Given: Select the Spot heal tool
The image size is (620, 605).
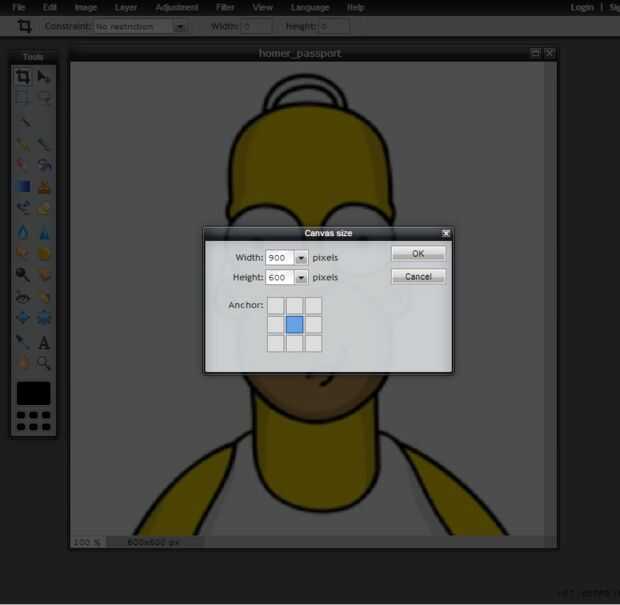Looking at the screenshot, I should (x=44, y=297).
